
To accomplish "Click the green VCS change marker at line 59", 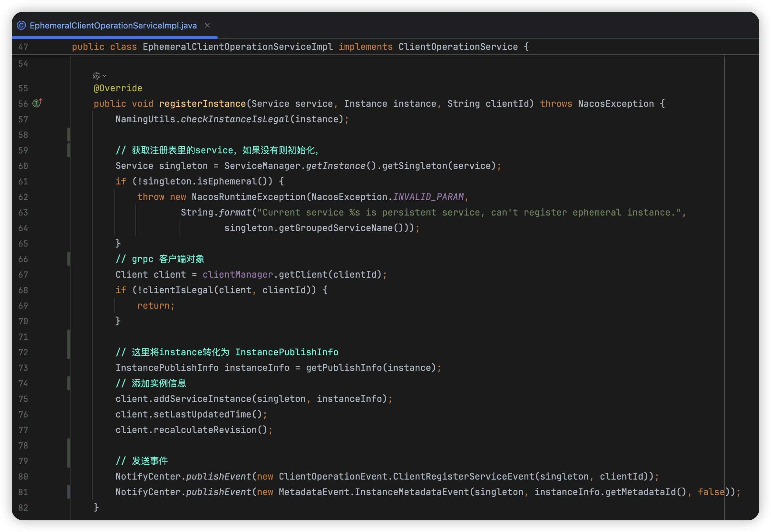I will (69, 150).
